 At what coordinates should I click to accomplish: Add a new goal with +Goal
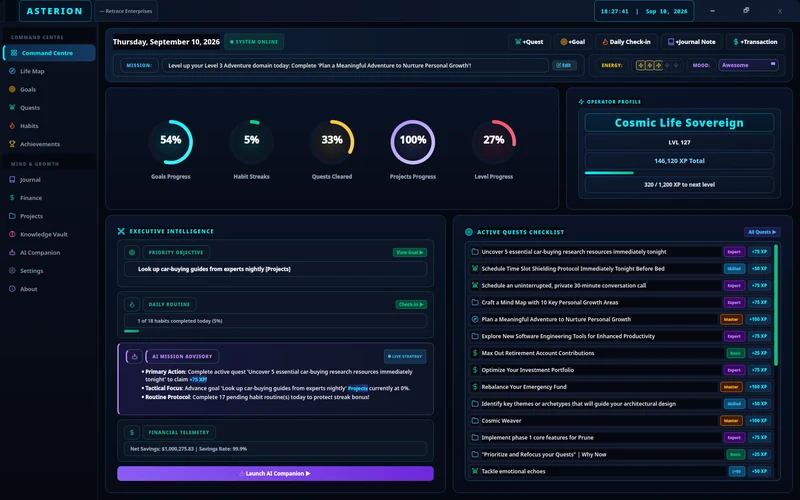(572, 42)
